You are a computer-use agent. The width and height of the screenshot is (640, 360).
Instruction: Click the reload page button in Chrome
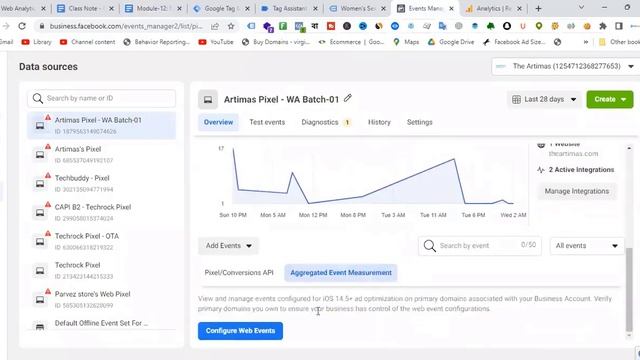[22, 26]
